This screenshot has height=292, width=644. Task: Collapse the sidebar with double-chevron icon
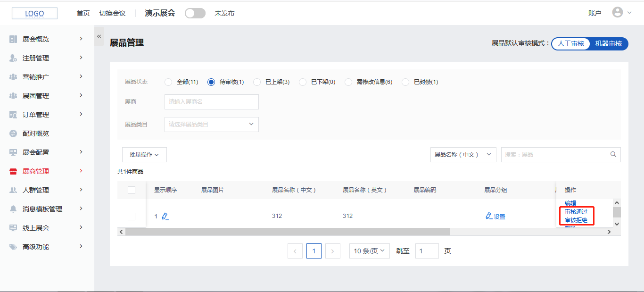(x=99, y=36)
